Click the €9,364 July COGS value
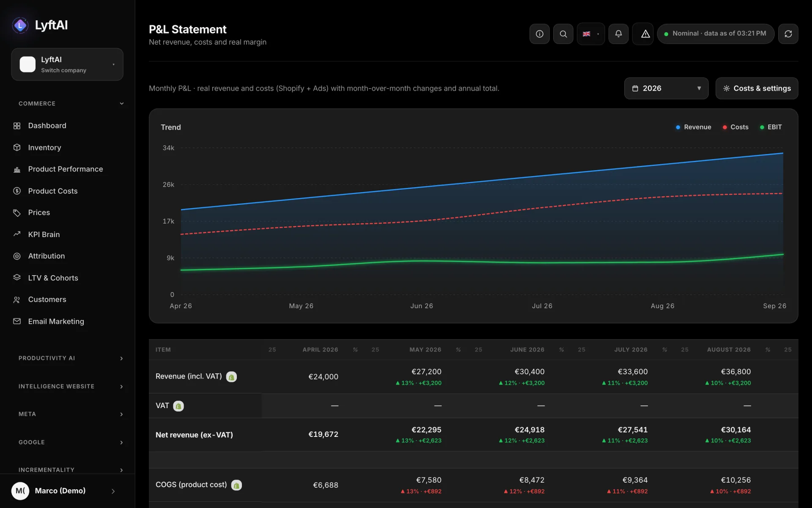The height and width of the screenshot is (508, 812). coord(635,480)
